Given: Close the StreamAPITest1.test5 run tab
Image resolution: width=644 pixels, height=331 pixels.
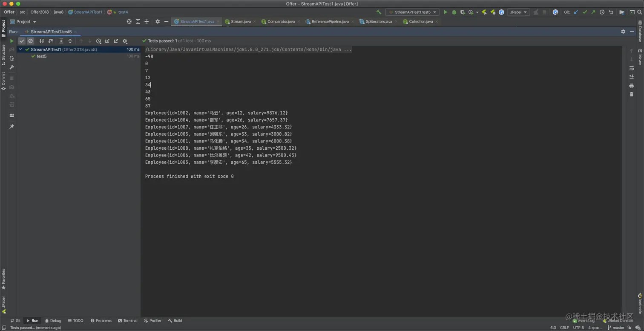Looking at the screenshot, I should [75, 32].
